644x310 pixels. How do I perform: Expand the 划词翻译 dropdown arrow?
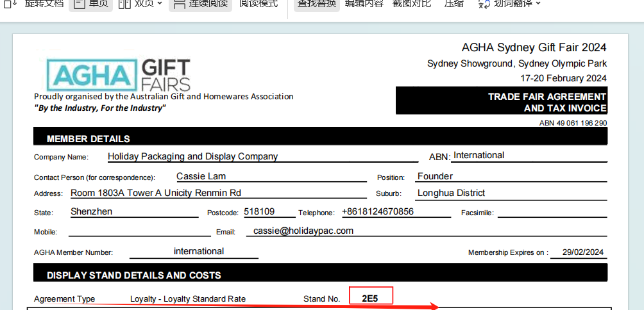point(538,4)
